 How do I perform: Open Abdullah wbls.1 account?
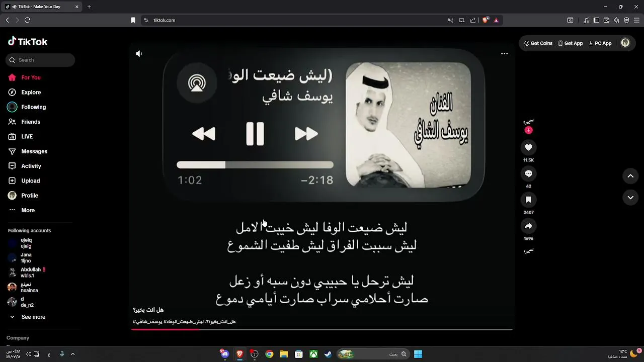coord(27,273)
